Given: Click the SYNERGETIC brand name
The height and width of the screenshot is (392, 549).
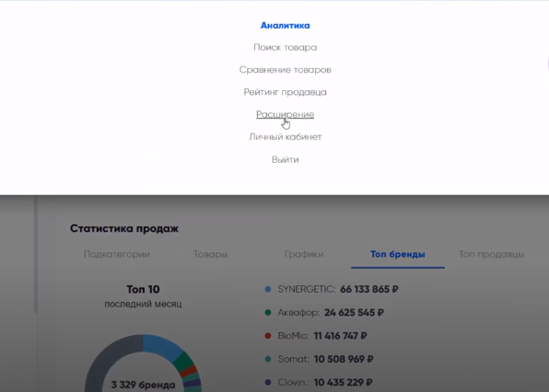Looking at the screenshot, I should coord(307,289).
